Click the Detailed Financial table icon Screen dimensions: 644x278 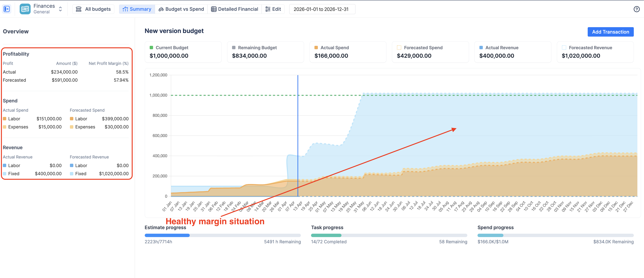[214, 9]
